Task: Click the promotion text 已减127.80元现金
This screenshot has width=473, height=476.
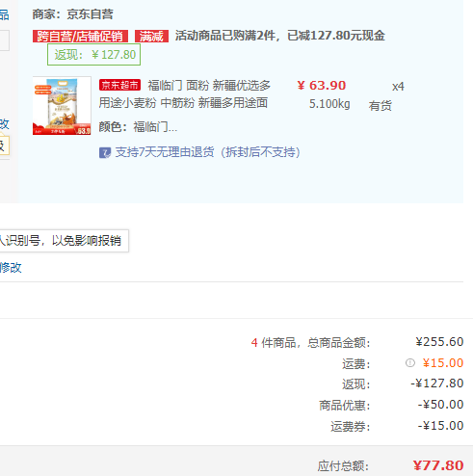Action: [x=336, y=36]
